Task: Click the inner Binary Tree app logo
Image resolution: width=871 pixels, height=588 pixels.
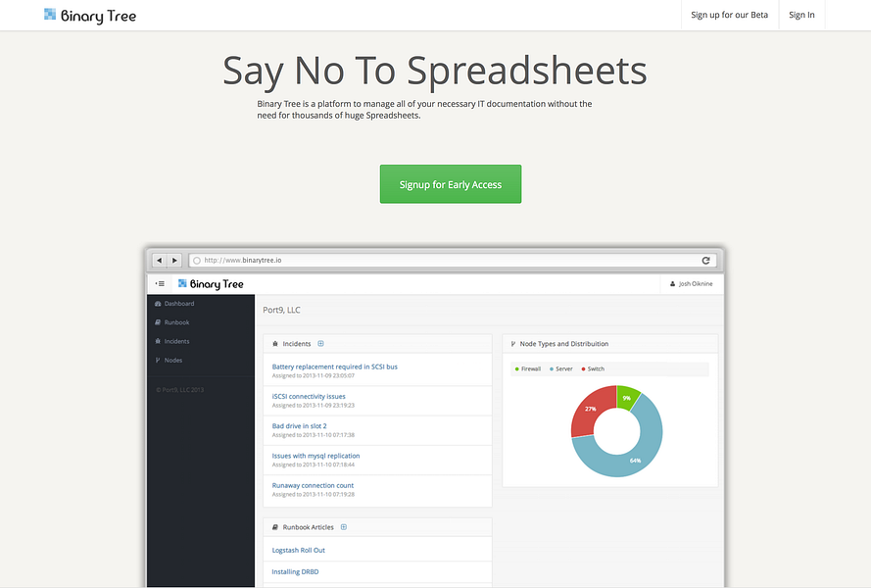Action: [211, 284]
